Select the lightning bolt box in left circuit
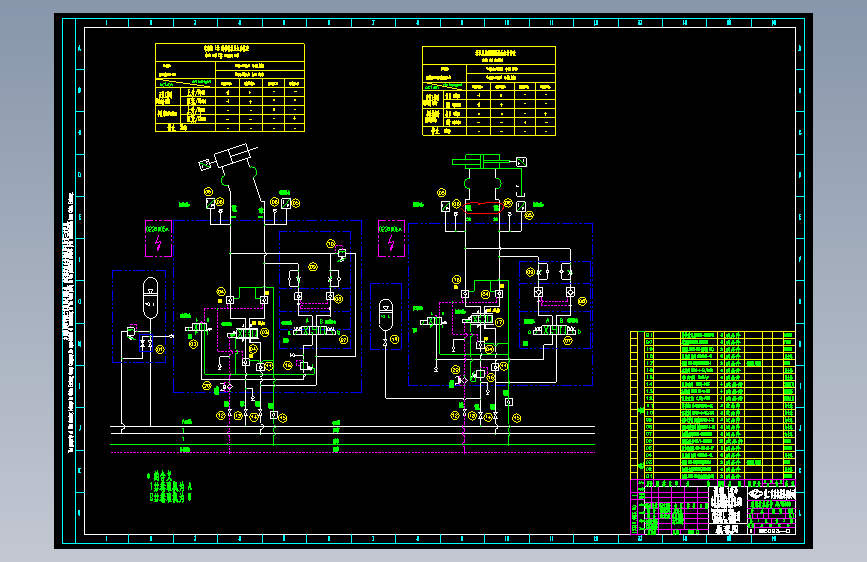867x562 pixels. (158, 238)
